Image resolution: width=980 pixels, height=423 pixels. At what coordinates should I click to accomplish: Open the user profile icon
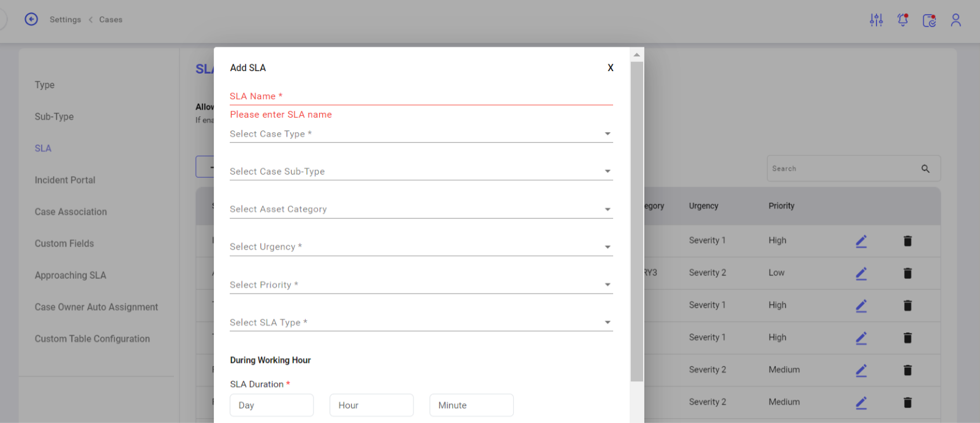956,20
